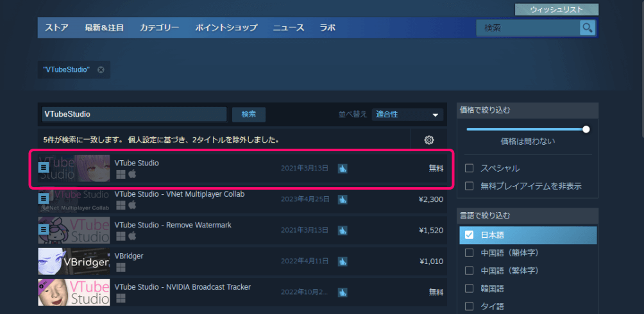Click the 無料 price on VTube Studio row
This screenshot has height=314, width=644.
436,169
